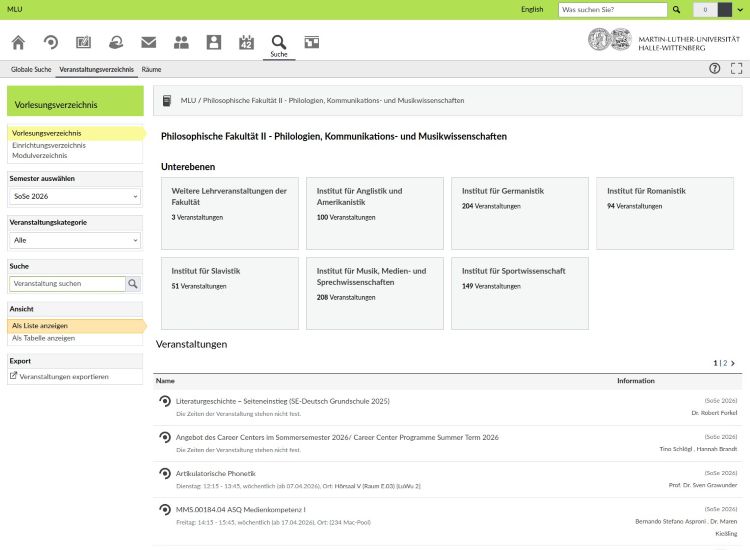Switch to Globale Suche tab
Screen dimensions: 750x550
tap(31, 69)
